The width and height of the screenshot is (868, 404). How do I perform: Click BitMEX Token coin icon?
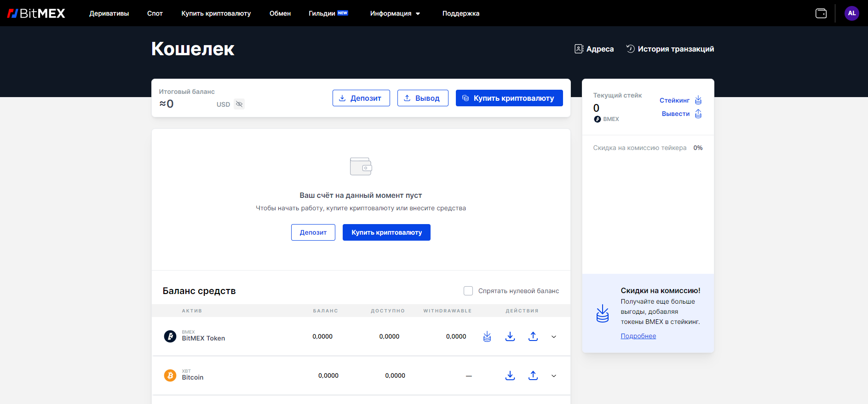pyautogui.click(x=170, y=336)
